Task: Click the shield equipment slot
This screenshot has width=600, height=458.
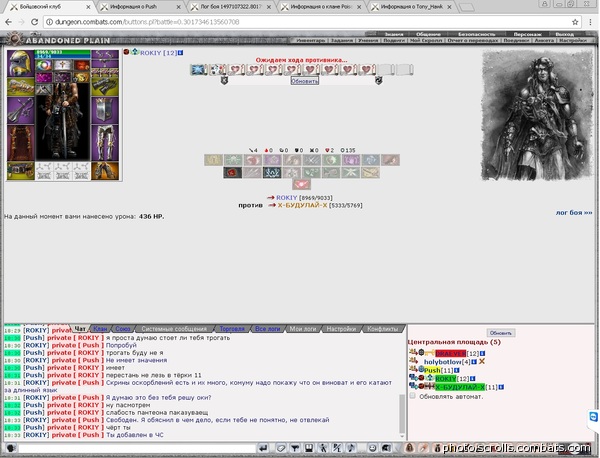Action: (x=105, y=110)
